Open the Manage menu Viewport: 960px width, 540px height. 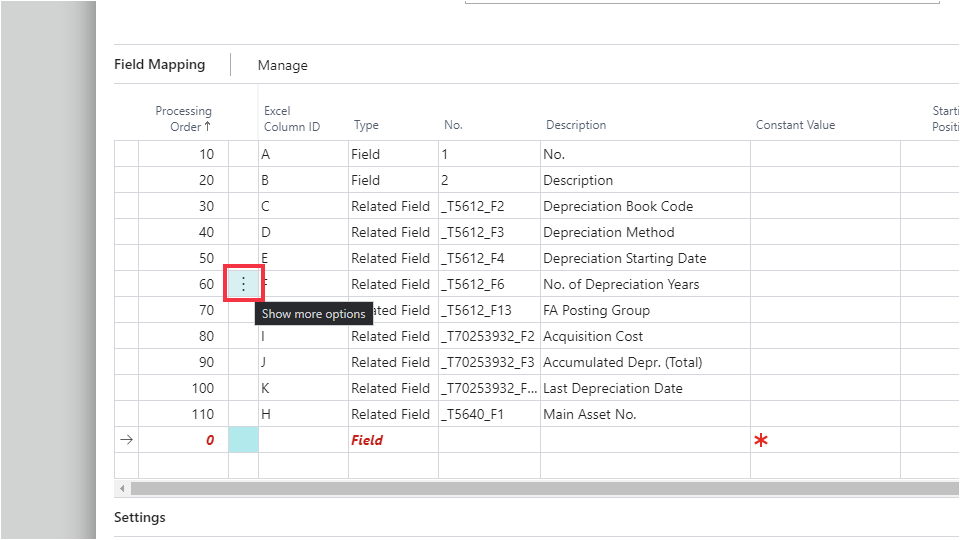[x=282, y=65]
